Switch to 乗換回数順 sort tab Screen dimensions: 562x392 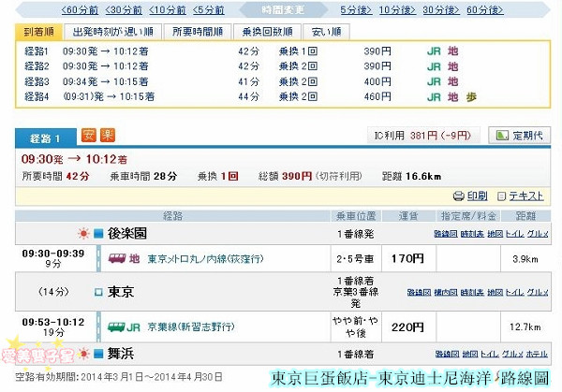coord(267,32)
